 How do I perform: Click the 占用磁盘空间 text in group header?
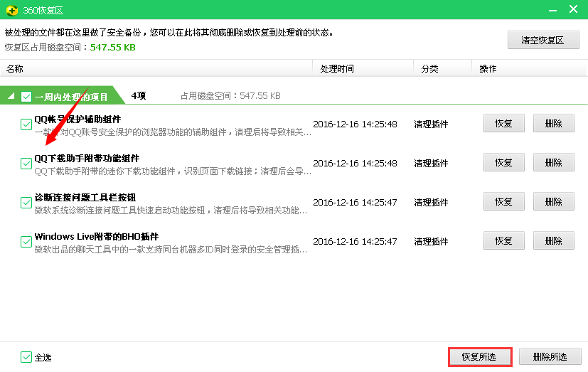pos(230,95)
